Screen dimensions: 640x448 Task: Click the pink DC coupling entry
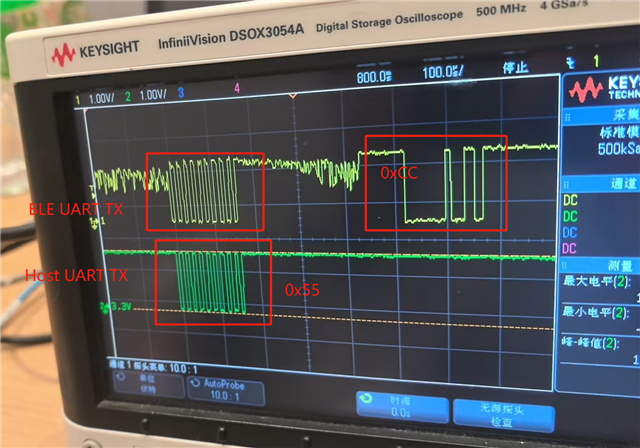(569, 248)
